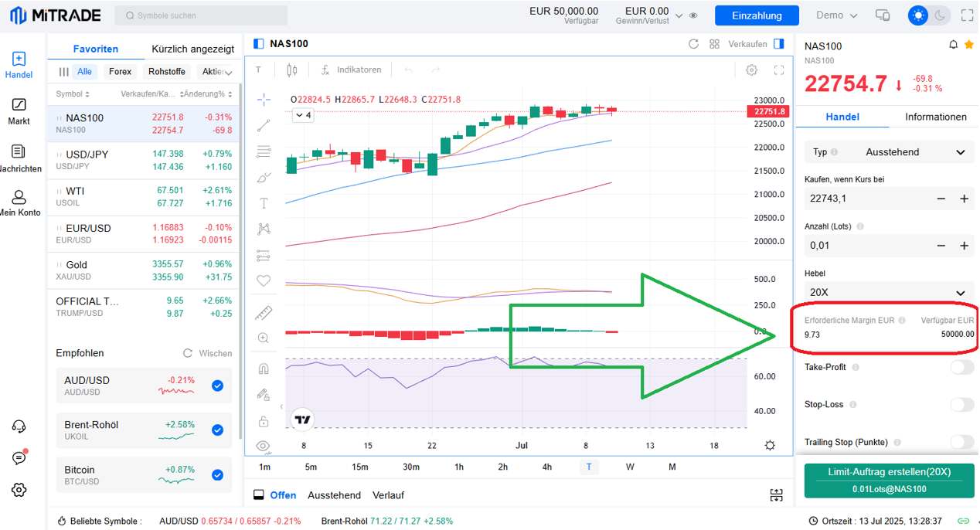Viewport: 980px width, 530px height.
Task: Open the Hebel 20X leverage dropdown
Action: point(889,292)
